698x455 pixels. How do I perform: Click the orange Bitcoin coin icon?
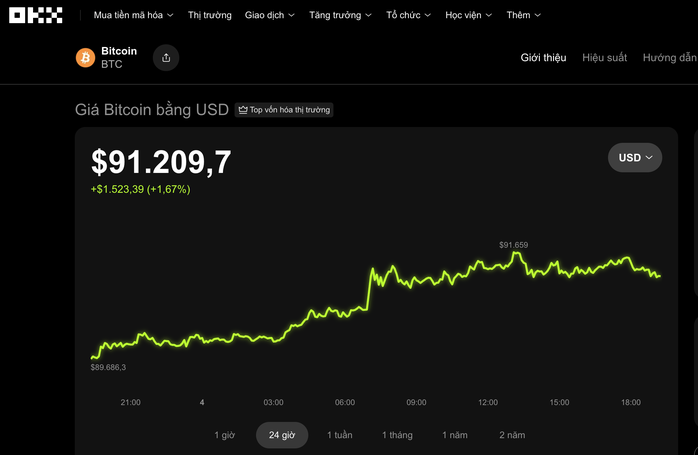pyautogui.click(x=85, y=58)
